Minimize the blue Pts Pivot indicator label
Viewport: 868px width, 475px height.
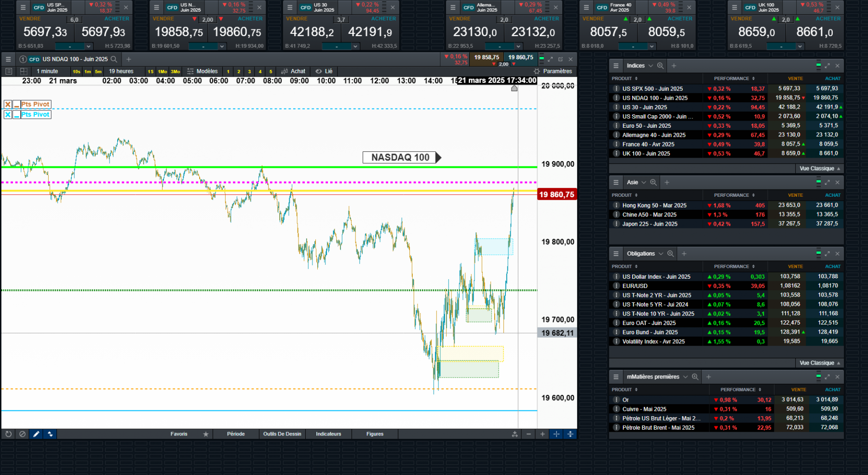pyautogui.click(x=16, y=115)
